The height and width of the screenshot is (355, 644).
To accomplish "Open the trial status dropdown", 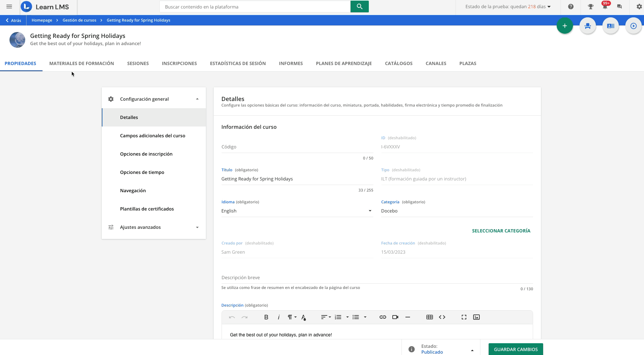I will pos(508,7).
